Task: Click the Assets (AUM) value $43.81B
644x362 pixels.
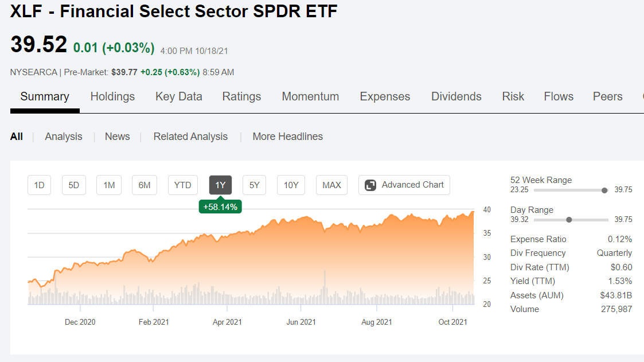Action: [616, 295]
